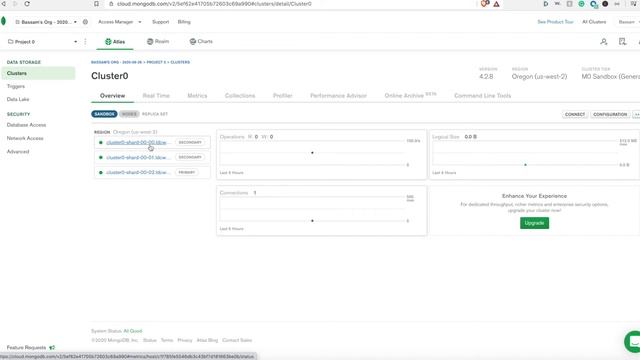Switch to the Atlas tab

115,42
